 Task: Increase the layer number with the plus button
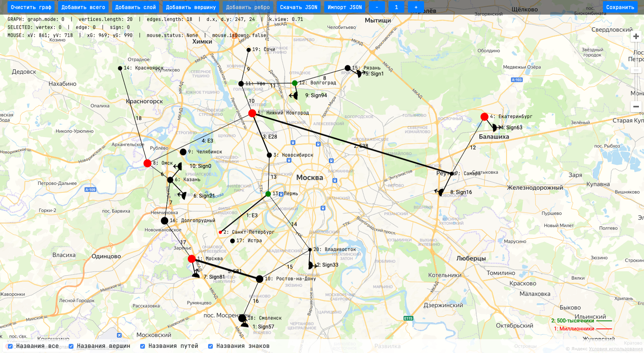tap(416, 7)
